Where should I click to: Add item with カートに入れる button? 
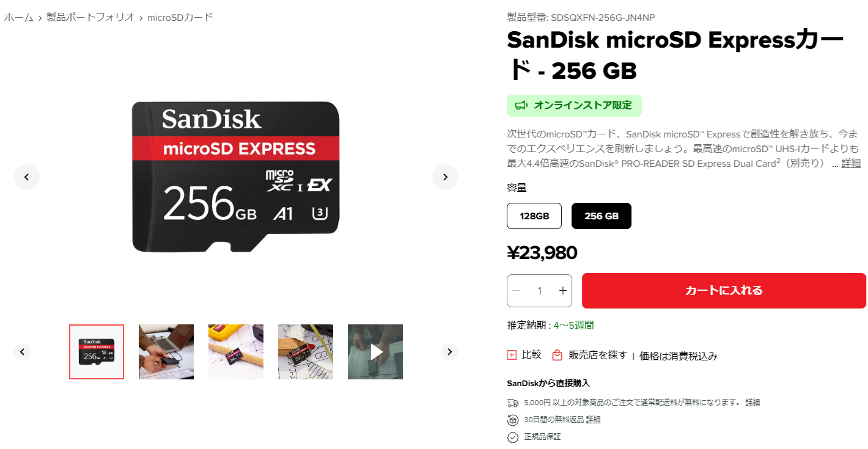[724, 291]
